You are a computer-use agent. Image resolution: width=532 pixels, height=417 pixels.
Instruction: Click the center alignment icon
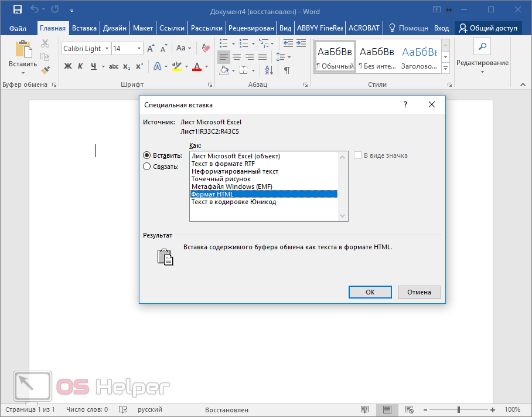tap(237, 57)
